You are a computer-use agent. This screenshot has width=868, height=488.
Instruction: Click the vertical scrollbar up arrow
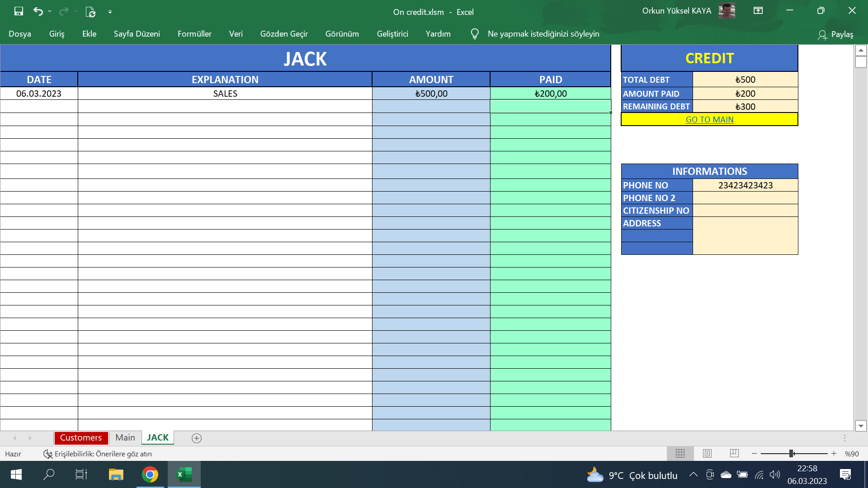pos(860,51)
